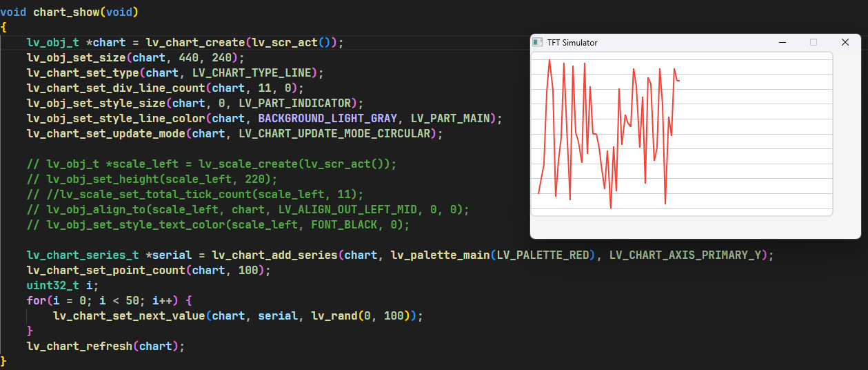The width and height of the screenshot is (868, 370).
Task: Select the lv_chart_set_type call
Action: (x=83, y=73)
